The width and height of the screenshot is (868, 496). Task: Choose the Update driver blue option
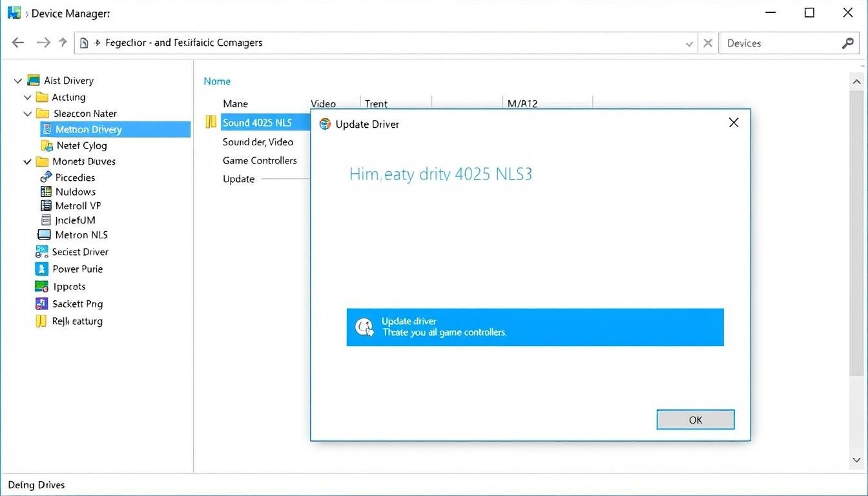535,327
